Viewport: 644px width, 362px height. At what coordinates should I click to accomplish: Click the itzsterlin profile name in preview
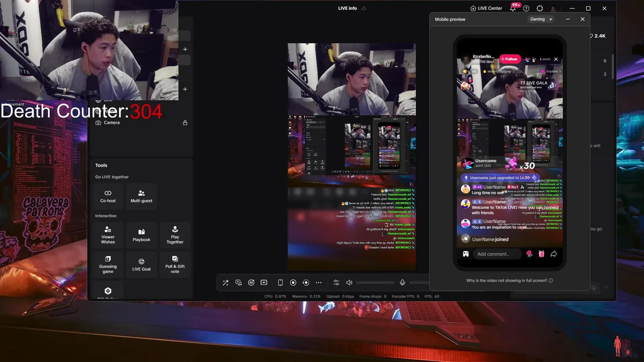tap(484, 57)
